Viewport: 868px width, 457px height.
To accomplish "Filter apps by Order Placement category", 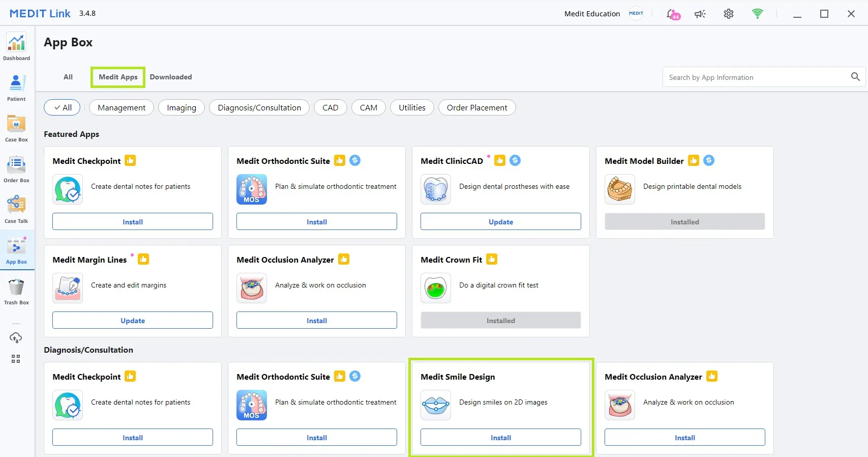I will click(x=477, y=107).
